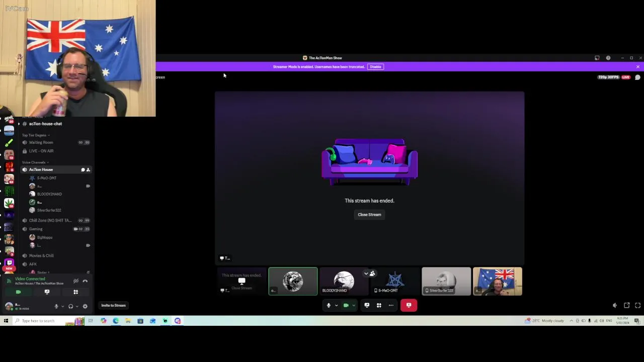This screenshot has width=644, height=362.
Task: Open the LIVE - ON AIR channel
Action: pyautogui.click(x=41, y=151)
